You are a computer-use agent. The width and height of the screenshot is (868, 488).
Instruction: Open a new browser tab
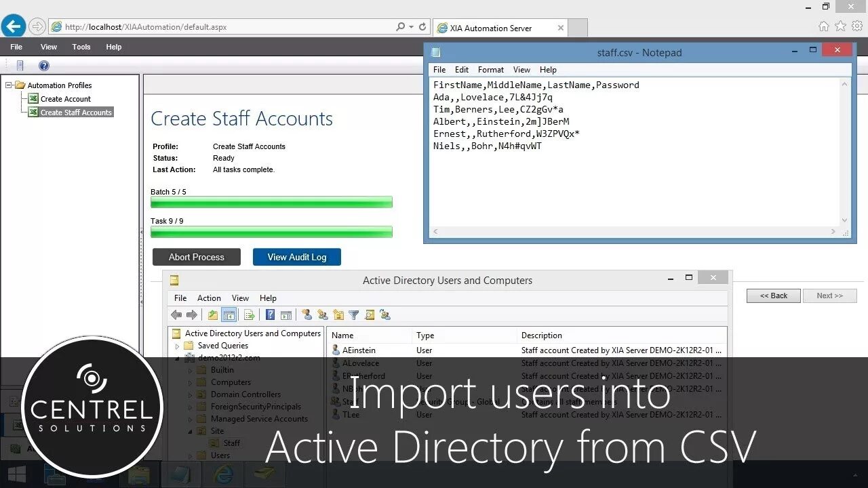[577, 28]
